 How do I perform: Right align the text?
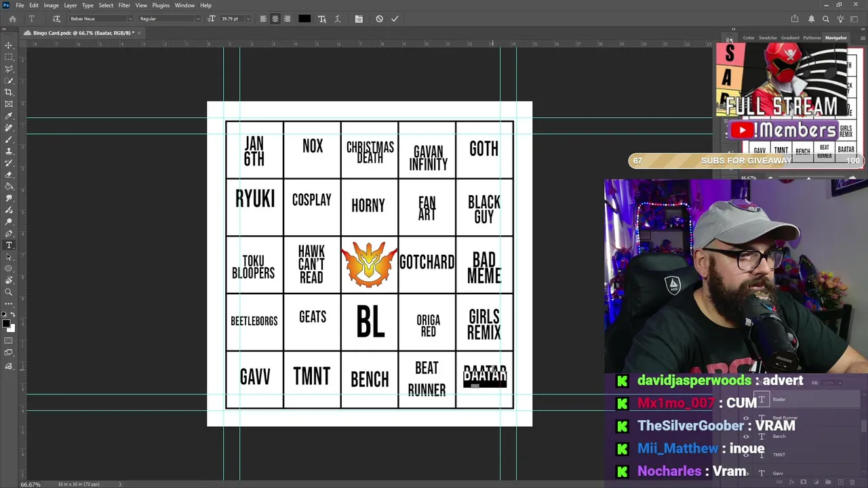(x=287, y=19)
